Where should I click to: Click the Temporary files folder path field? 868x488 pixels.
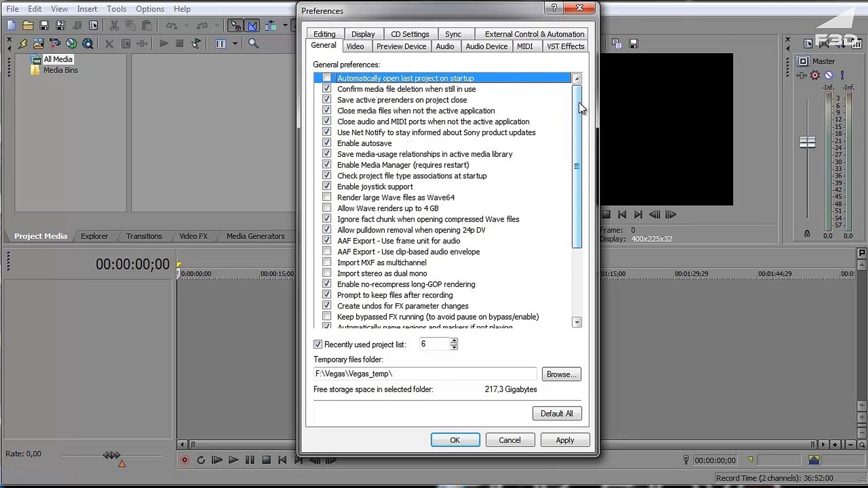coord(425,374)
